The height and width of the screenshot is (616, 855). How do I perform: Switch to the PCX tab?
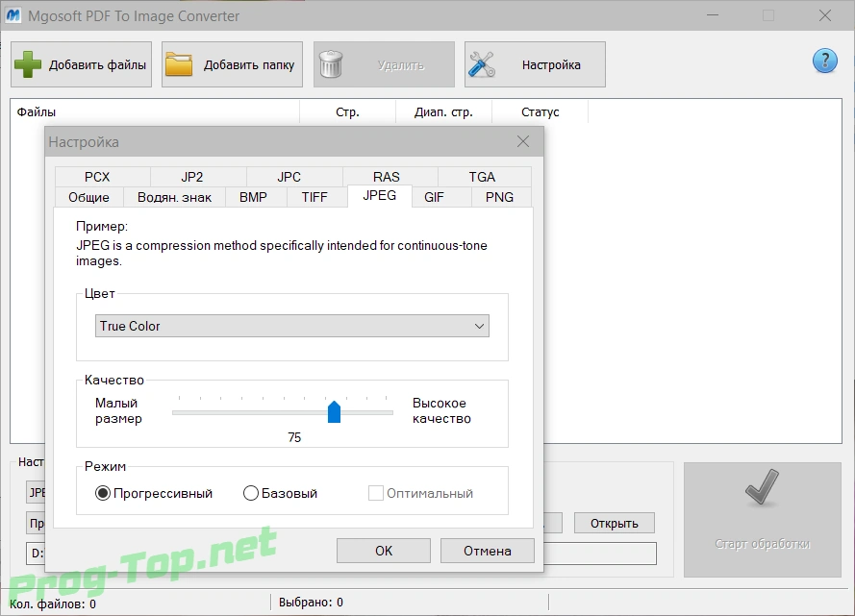point(97,177)
